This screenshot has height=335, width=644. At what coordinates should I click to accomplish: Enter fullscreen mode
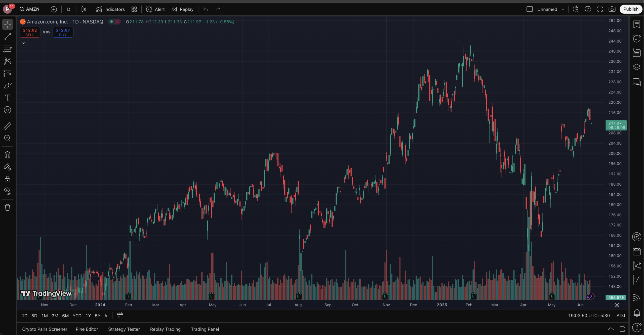coord(600,9)
